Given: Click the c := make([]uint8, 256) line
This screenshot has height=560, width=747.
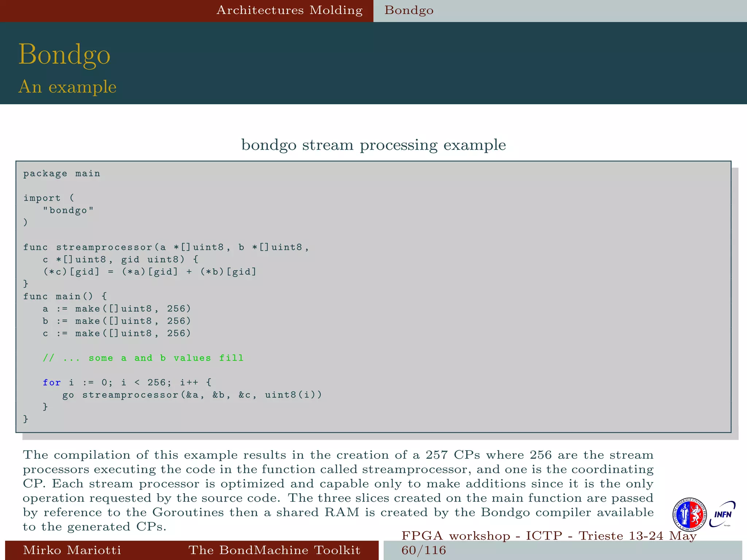Looking at the screenshot, I should (117, 333).
